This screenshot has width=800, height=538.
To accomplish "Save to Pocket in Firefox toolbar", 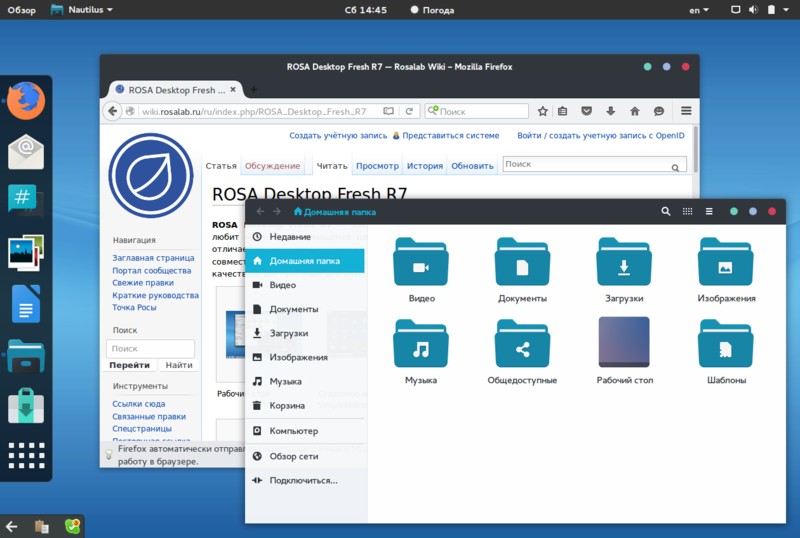I will pos(587,111).
